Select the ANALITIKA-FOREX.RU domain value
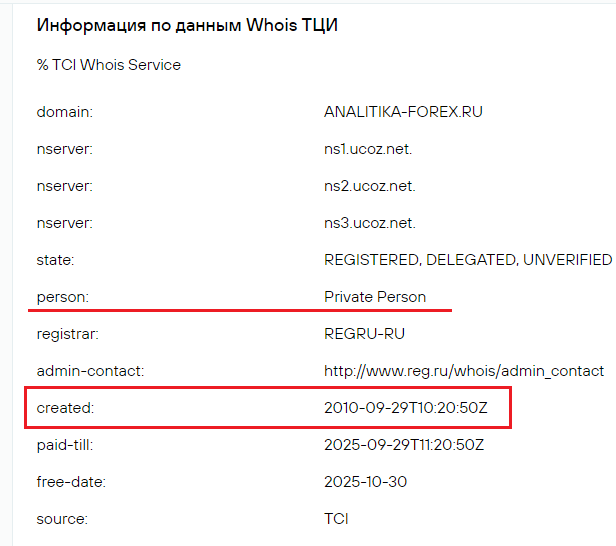Viewport: 616px width, 546px height. [x=403, y=112]
